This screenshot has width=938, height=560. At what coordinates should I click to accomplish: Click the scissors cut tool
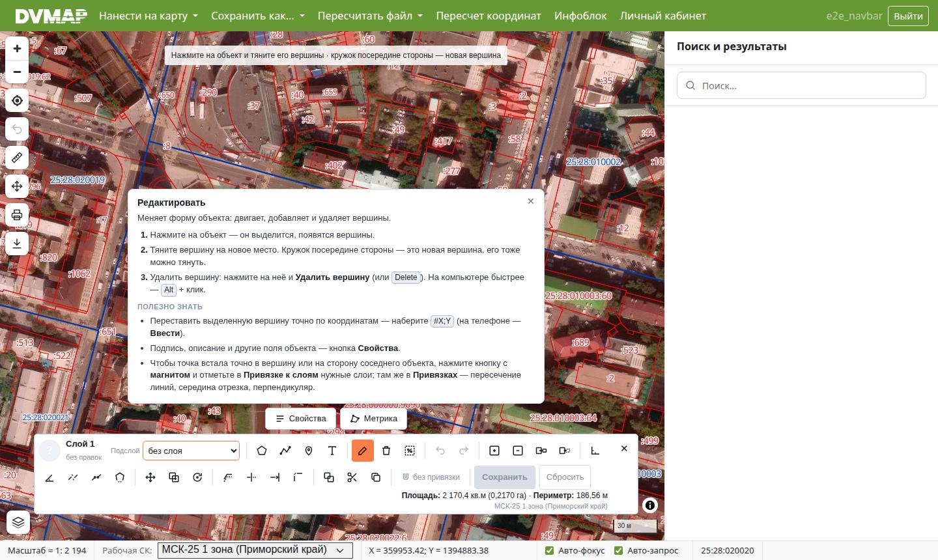coord(352,477)
